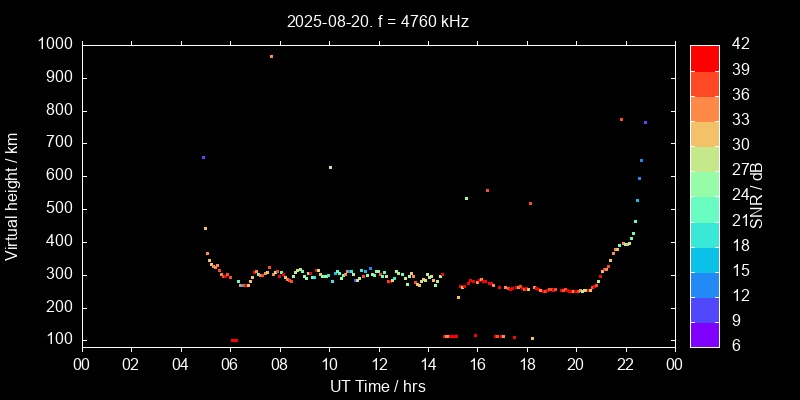
Task: Click the yellow point near 625 km at 10 hrs
Action: (x=330, y=167)
